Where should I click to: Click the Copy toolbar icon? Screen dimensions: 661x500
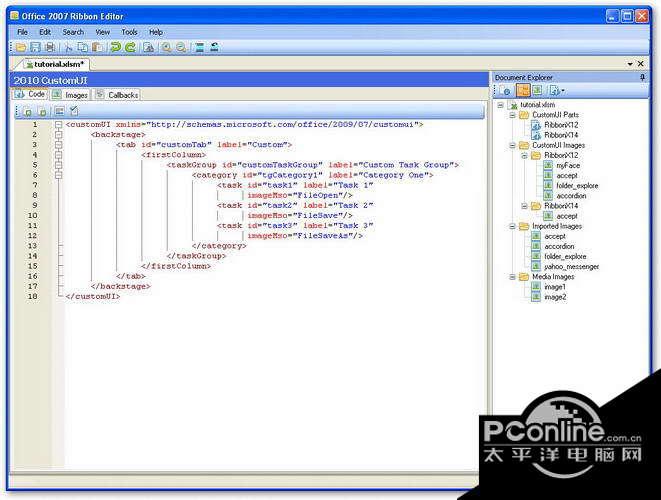coord(83,48)
